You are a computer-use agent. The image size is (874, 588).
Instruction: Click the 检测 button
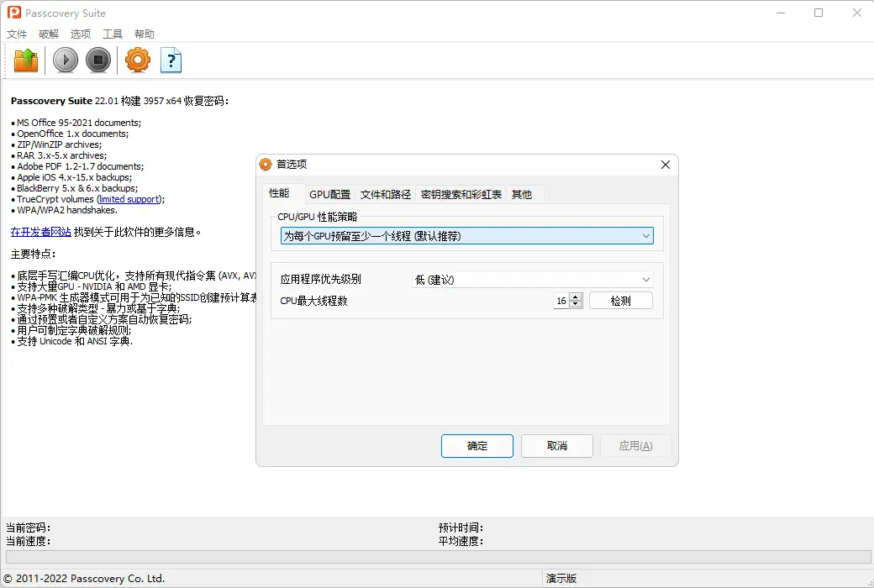[621, 301]
